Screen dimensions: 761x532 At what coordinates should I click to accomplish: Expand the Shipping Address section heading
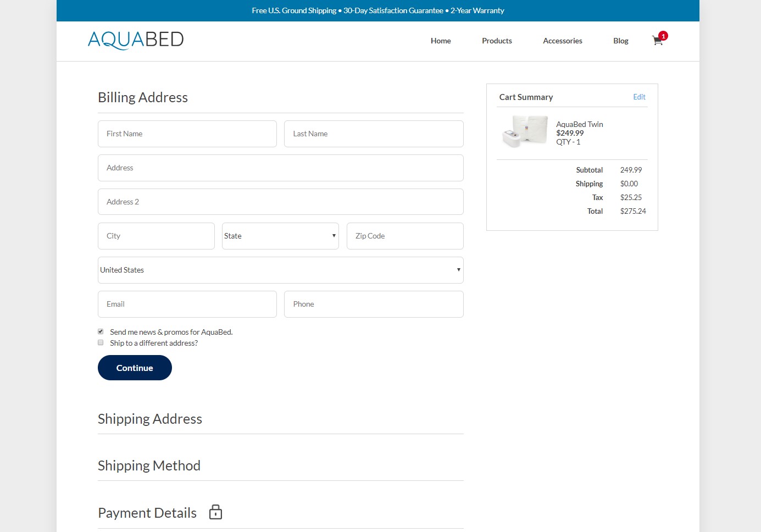click(x=150, y=419)
